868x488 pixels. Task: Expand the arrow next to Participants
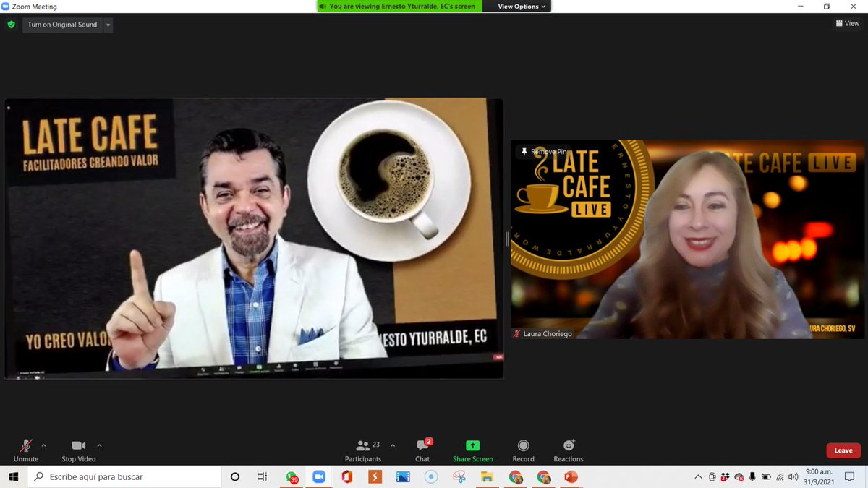click(x=393, y=445)
